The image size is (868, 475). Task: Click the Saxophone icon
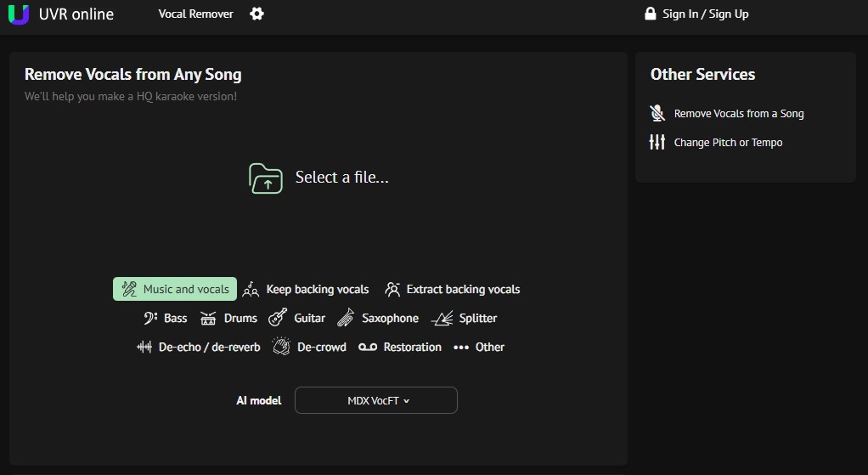[346, 319]
